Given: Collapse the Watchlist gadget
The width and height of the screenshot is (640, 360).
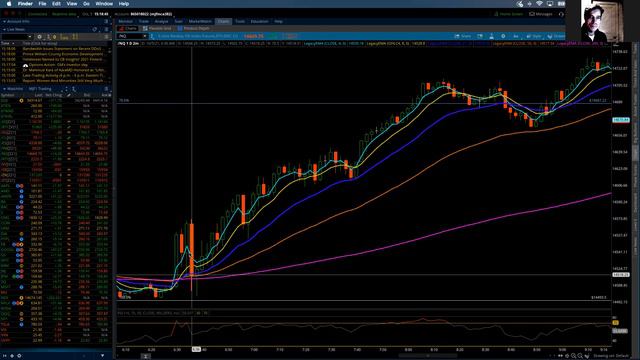Looking at the screenshot, I should point(4,89).
